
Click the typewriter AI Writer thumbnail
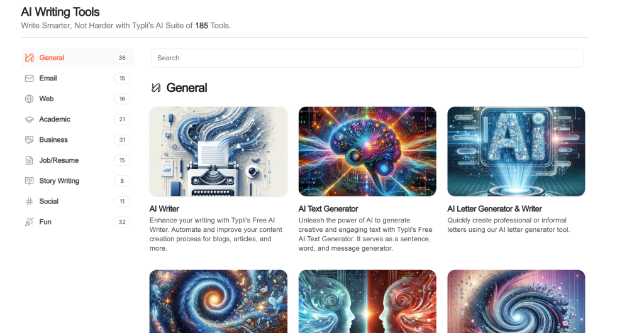218,151
